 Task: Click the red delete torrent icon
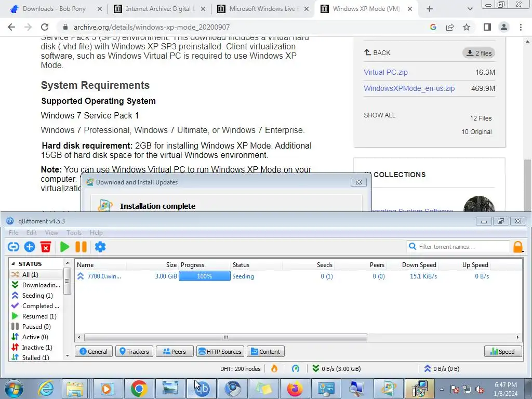pos(46,247)
